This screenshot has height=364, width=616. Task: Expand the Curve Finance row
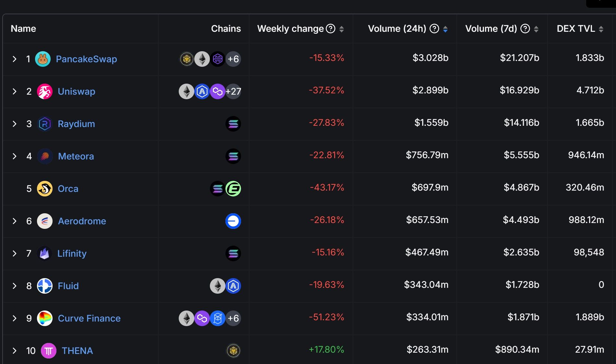(x=14, y=318)
